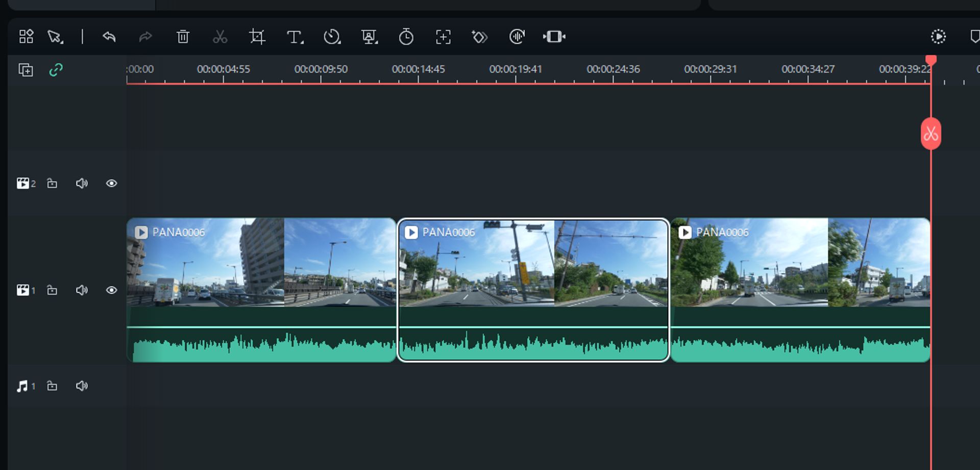The image size is (980, 470).
Task: Toggle lock on video track 1
Action: 52,290
